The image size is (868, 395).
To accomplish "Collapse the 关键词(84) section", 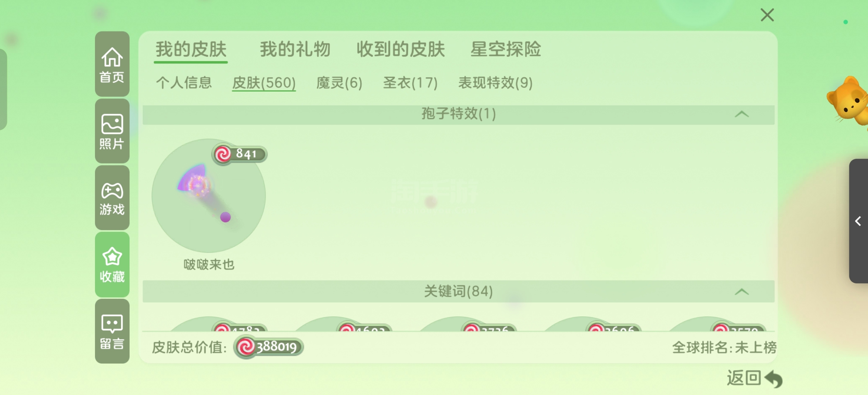I will click(x=742, y=292).
